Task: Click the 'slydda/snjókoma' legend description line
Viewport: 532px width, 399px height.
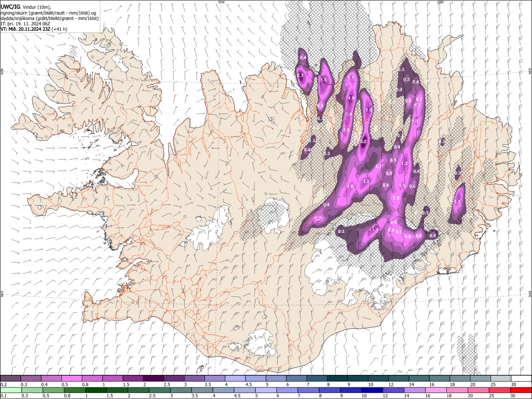Action: tap(49, 18)
